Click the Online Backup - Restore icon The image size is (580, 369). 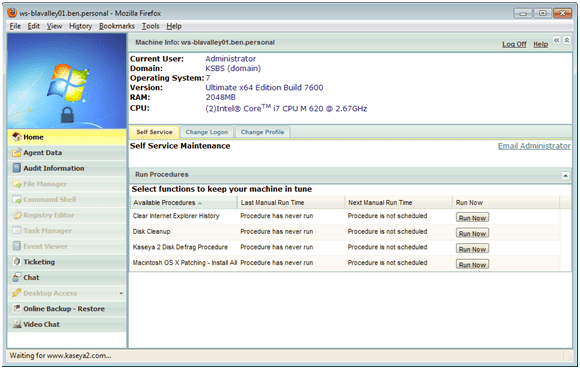(17, 309)
